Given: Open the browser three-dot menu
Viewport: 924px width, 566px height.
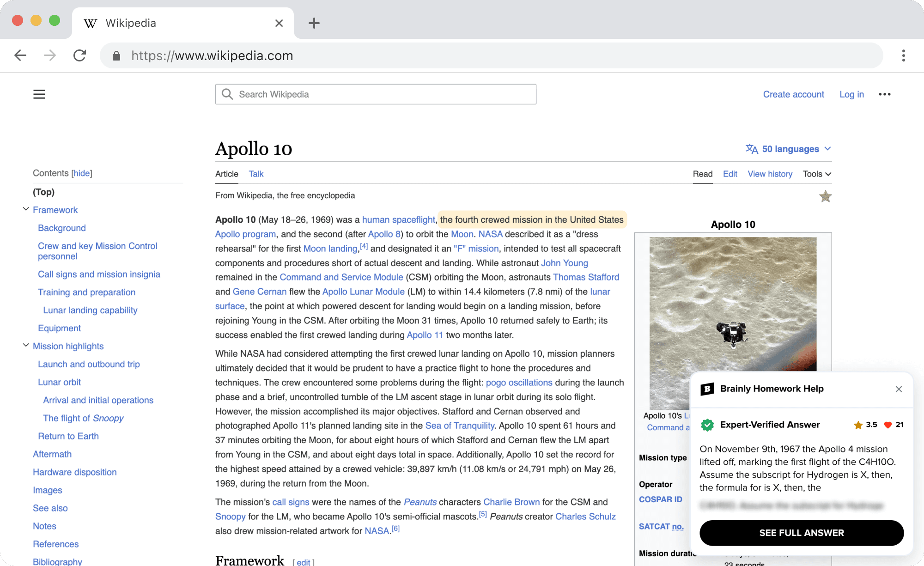Looking at the screenshot, I should tap(903, 55).
